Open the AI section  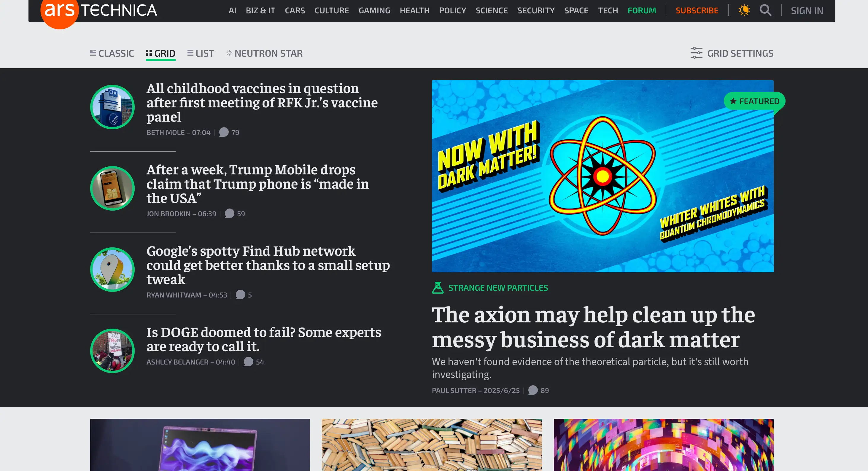pos(232,10)
